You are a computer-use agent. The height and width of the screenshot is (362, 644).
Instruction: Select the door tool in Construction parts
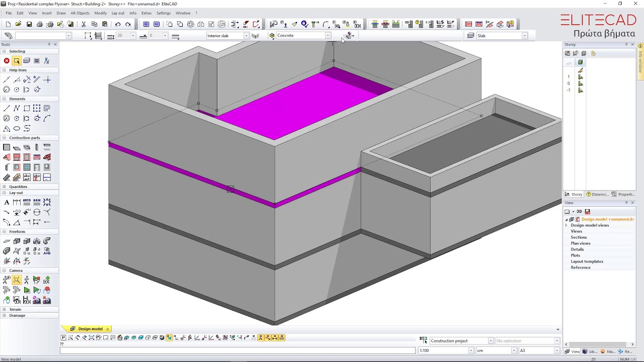(x=37, y=167)
